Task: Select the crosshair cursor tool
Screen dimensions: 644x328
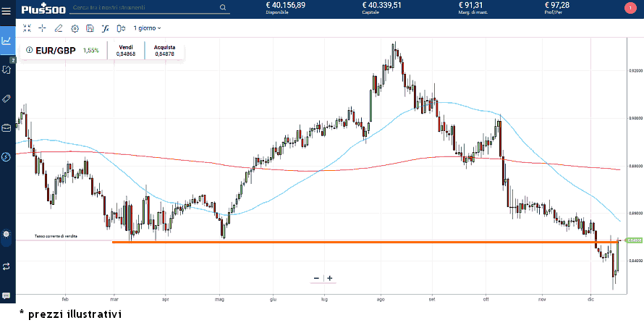Action: coord(42,28)
